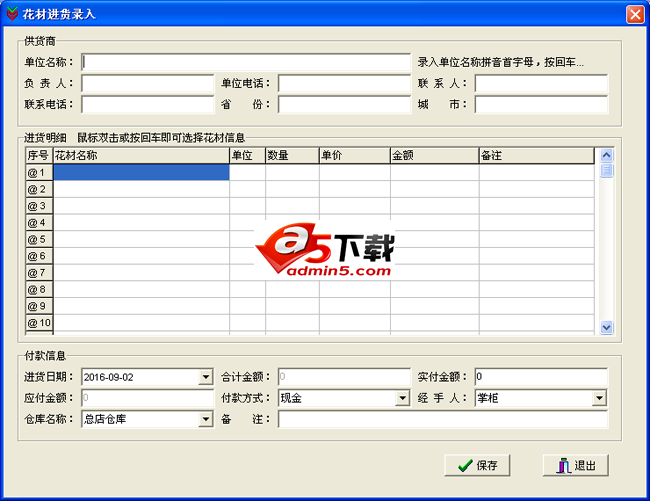Select row header @10
The width and height of the screenshot is (650, 501).
39,323
